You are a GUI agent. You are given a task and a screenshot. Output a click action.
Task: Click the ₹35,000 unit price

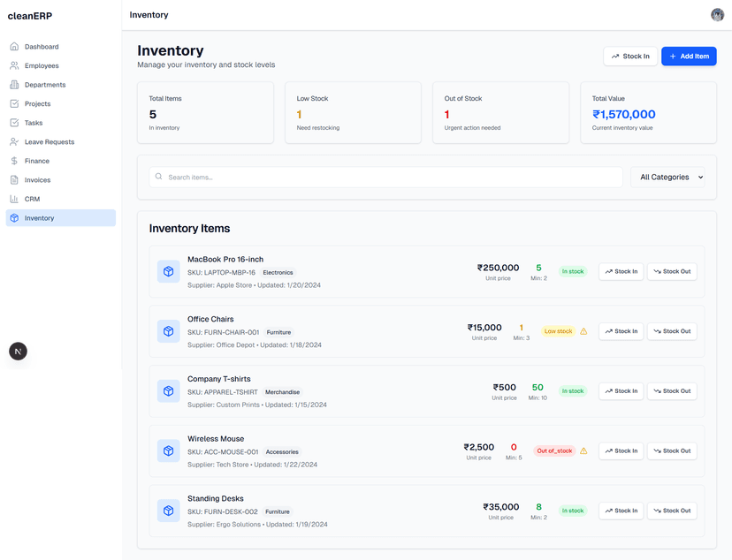pos(501,507)
